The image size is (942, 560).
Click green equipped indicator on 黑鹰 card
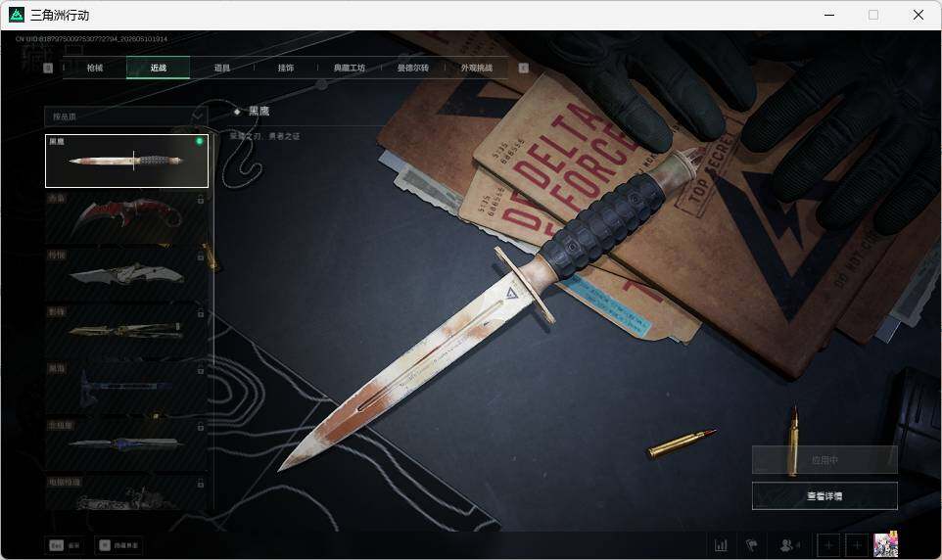(200, 141)
